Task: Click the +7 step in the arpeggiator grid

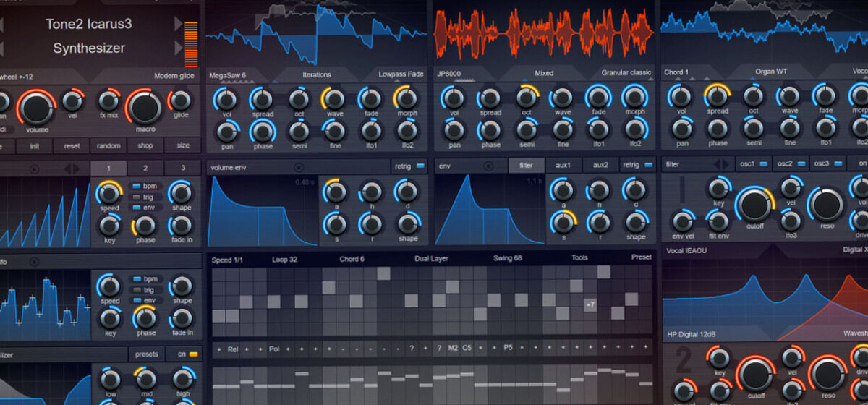Action: [590, 305]
